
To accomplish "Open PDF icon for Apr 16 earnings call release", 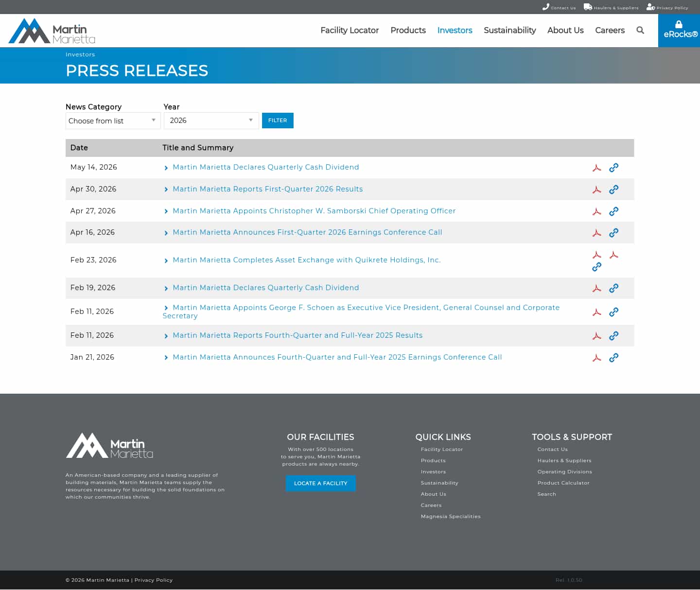I will coord(597,233).
